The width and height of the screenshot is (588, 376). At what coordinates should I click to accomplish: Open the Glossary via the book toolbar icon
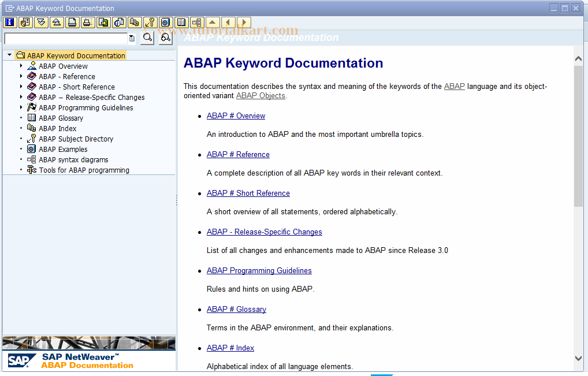[181, 23]
